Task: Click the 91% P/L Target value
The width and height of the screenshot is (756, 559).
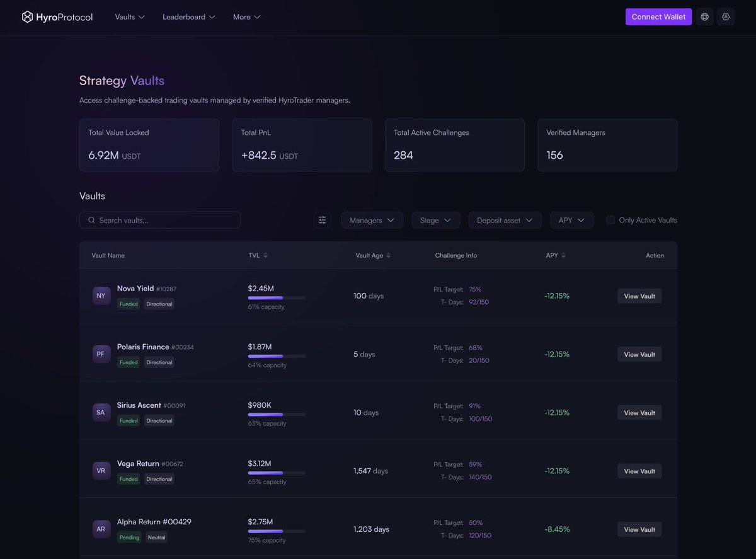Action: [x=474, y=406]
